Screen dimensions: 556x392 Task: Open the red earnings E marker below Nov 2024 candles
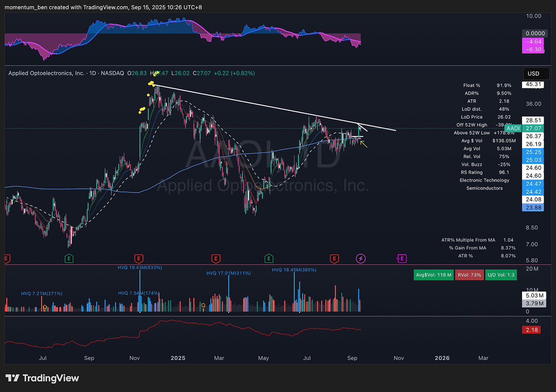(x=139, y=259)
